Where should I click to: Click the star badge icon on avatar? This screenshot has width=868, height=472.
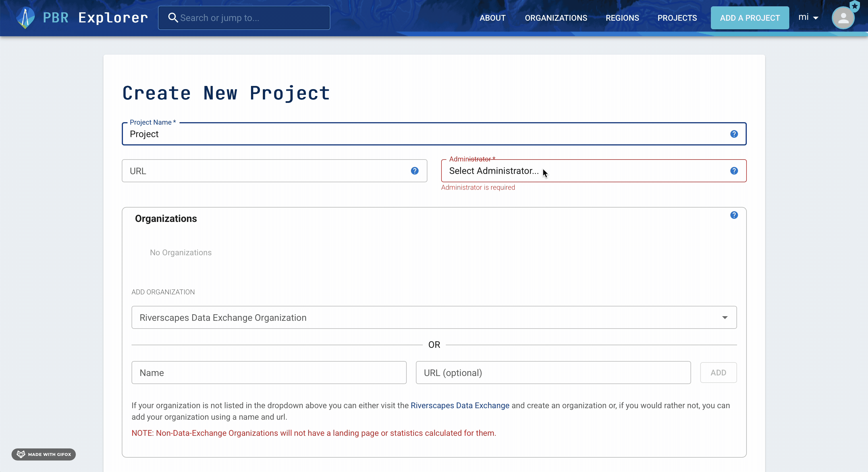click(855, 6)
